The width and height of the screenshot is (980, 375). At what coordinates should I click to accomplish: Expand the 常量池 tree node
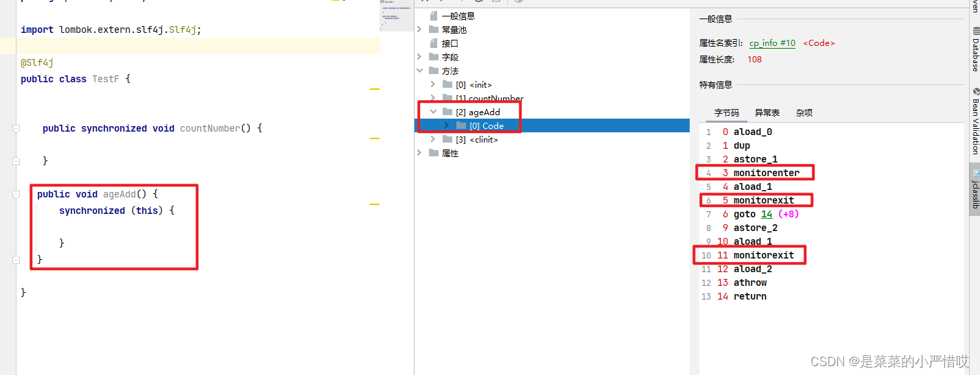click(420, 29)
